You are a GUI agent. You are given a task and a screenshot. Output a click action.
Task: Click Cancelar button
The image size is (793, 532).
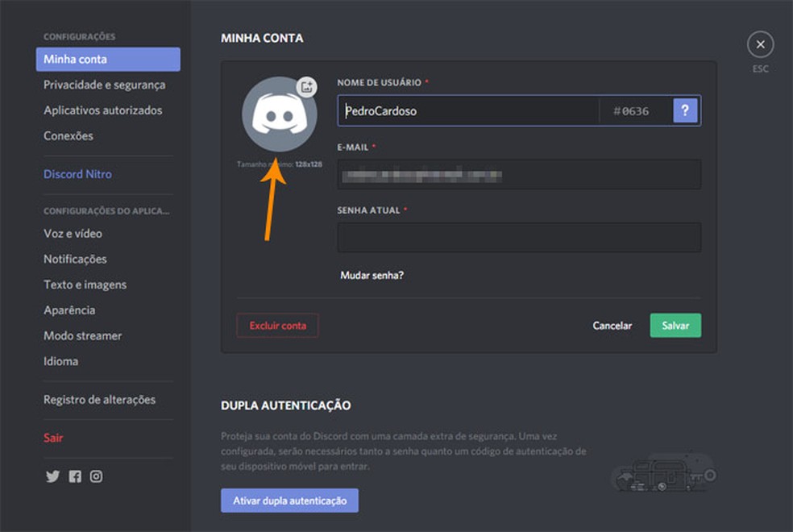point(612,326)
